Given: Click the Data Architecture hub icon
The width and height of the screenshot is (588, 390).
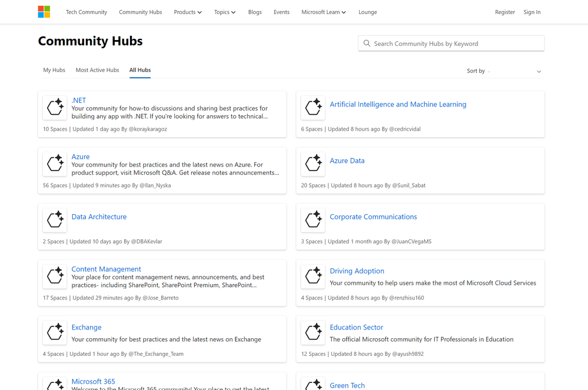Looking at the screenshot, I should (55, 220).
